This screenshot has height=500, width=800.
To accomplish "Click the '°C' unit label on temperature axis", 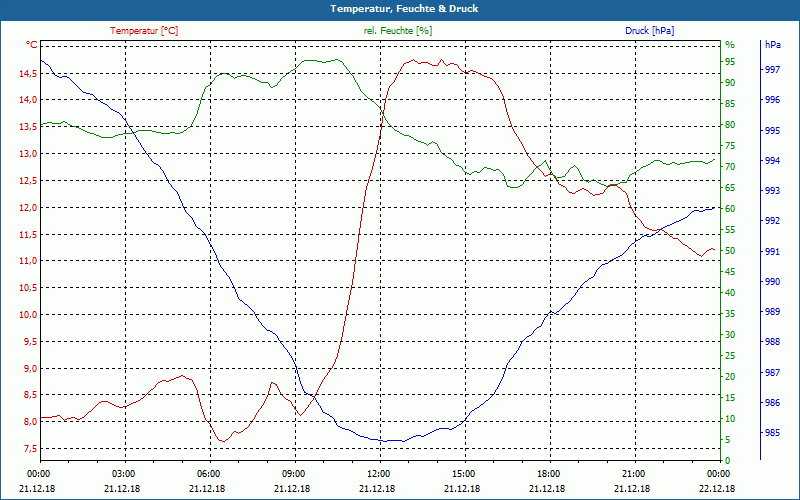I will coord(32,45).
